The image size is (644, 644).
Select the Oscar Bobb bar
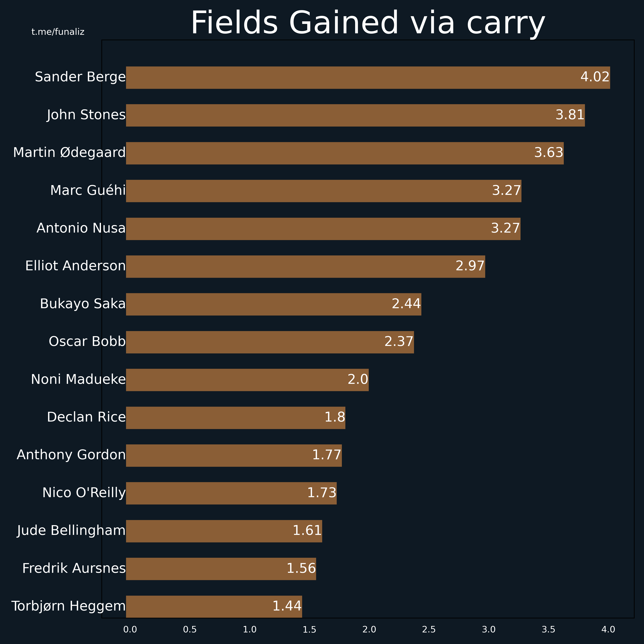tap(270, 342)
